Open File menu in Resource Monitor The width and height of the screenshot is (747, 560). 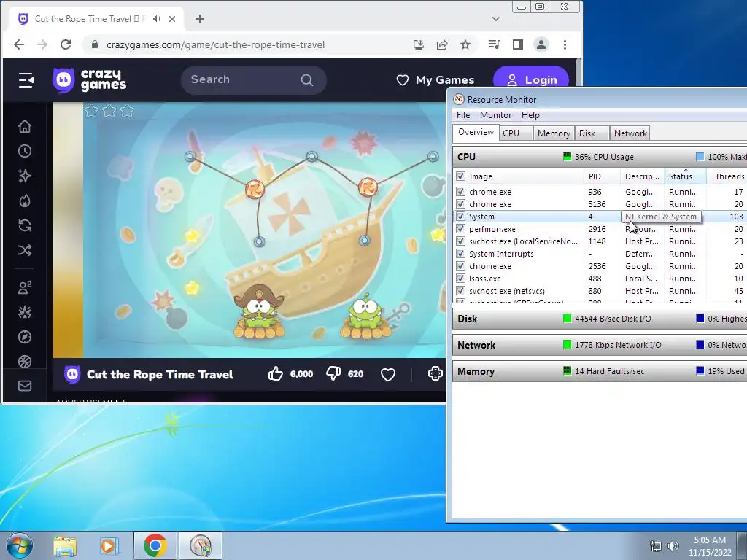(x=463, y=115)
